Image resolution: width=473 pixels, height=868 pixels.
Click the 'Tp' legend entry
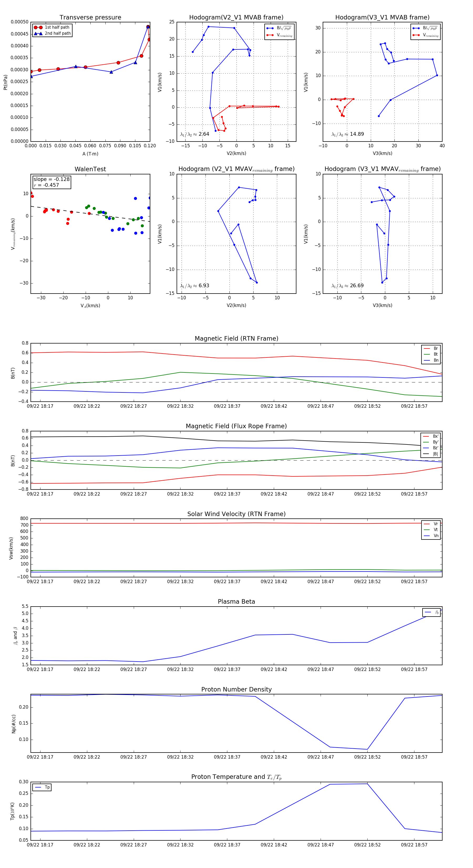[x=42, y=787]
